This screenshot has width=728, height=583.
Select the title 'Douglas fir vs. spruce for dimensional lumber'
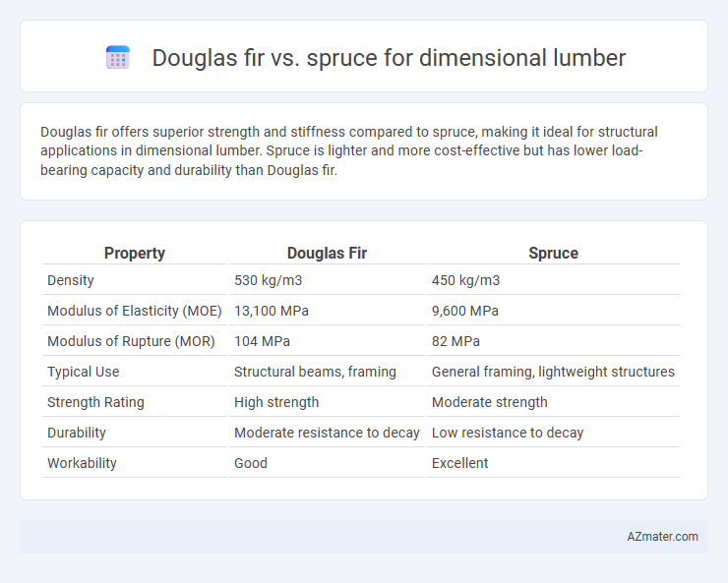coord(389,58)
